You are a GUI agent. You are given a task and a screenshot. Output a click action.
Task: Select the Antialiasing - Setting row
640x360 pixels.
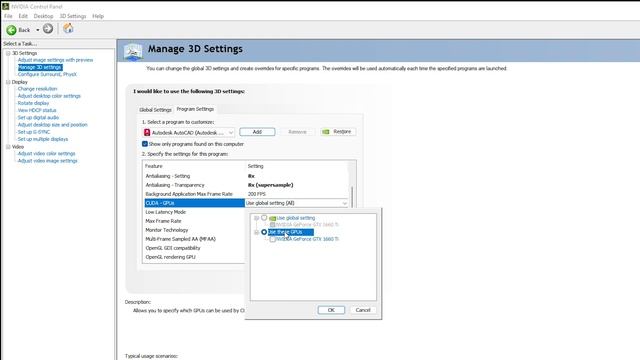(246, 176)
